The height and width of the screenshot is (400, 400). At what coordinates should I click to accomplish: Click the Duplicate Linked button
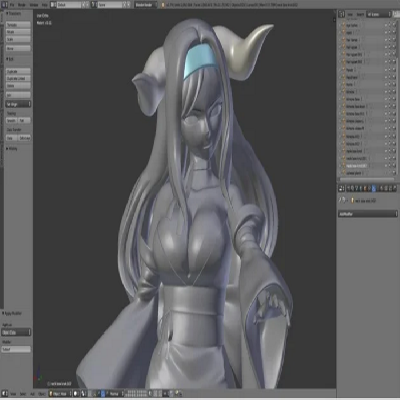pyautogui.click(x=18, y=78)
